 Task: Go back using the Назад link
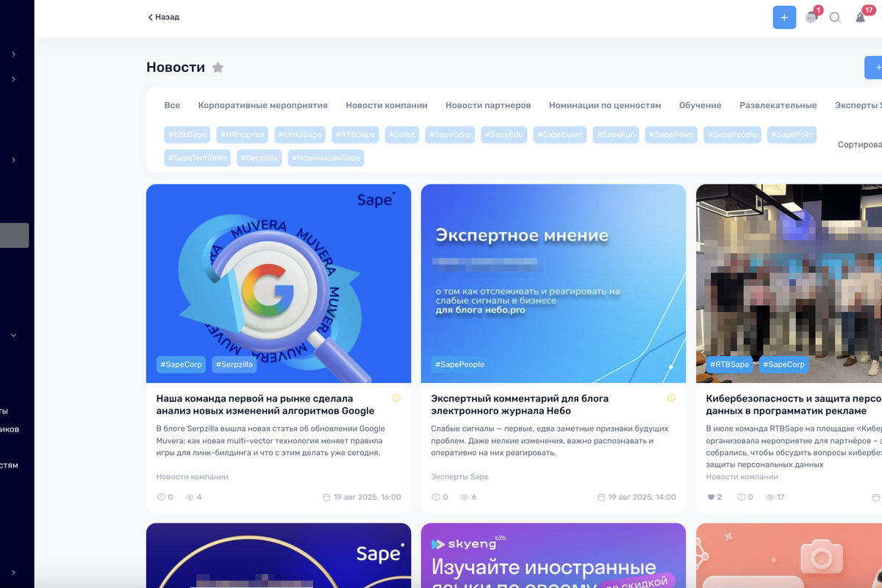(164, 17)
